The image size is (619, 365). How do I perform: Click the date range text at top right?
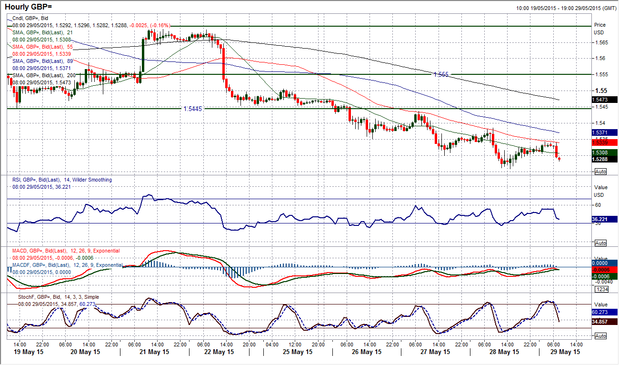click(x=566, y=8)
